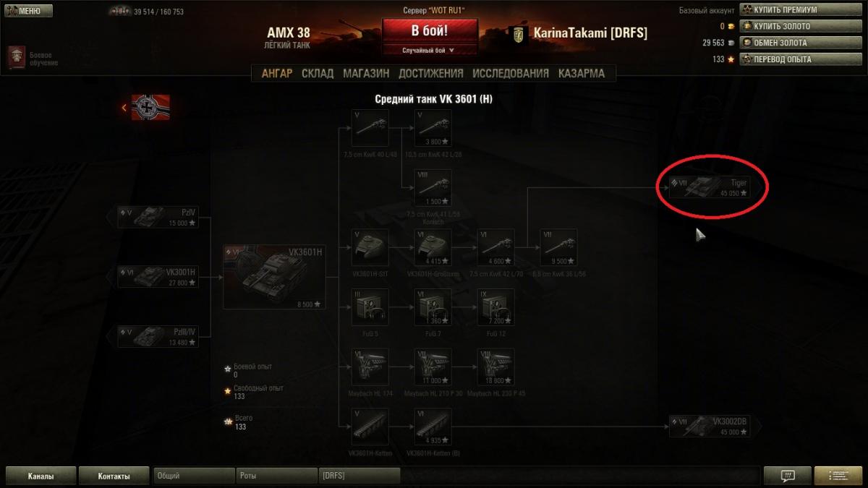Screen dimensions: 868x488
Task: Click the Maybach HL 230 P 45 engine icon
Action: 495,367
